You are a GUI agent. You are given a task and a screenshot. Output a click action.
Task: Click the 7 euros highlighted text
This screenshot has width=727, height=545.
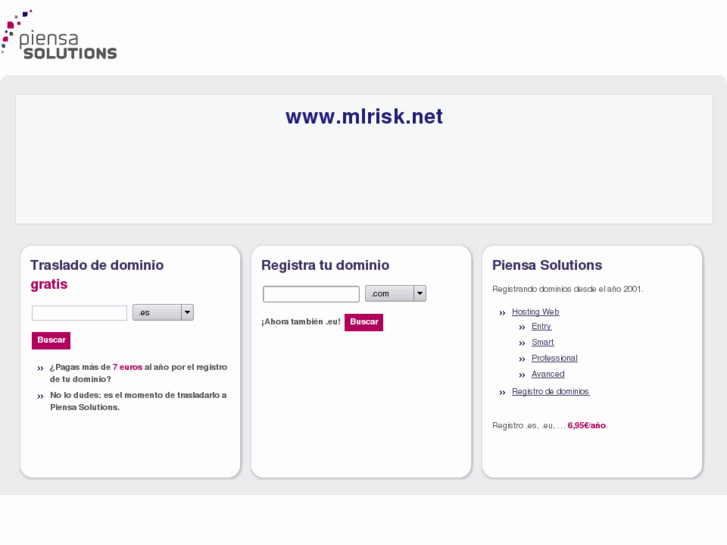point(128,367)
